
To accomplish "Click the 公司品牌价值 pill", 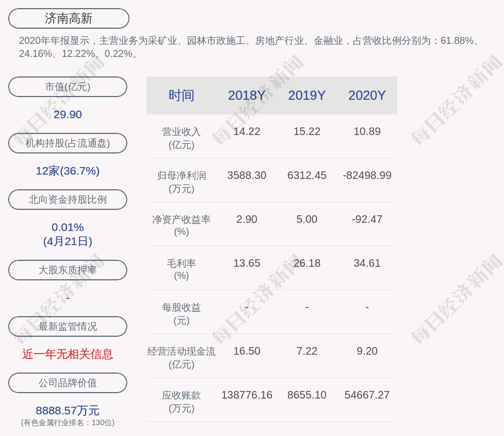I will (x=68, y=383).
